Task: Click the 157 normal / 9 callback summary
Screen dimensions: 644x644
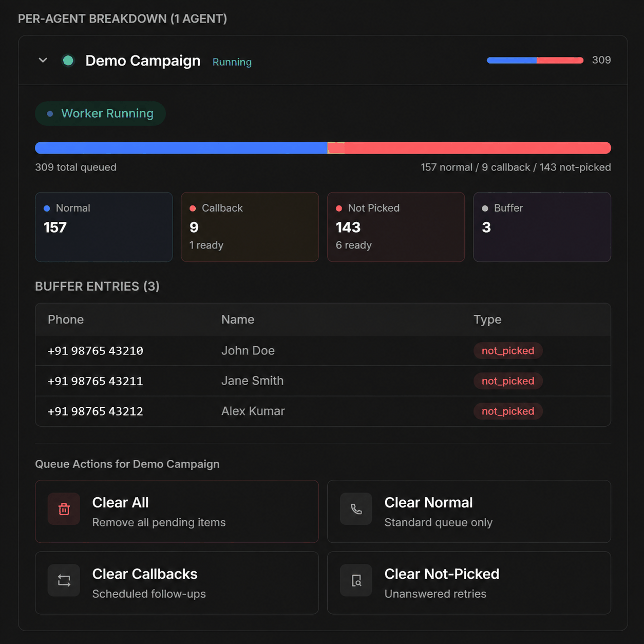Action: [516, 167]
